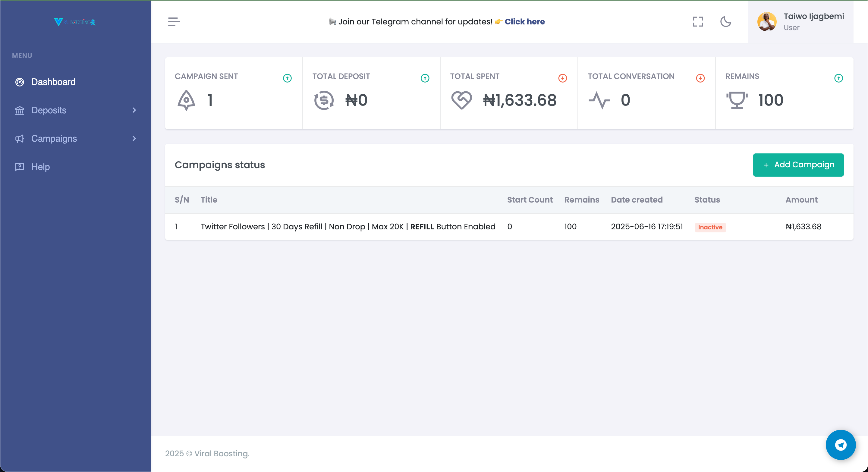
Task: Click Total Conversation pulse icon
Action: 599,100
